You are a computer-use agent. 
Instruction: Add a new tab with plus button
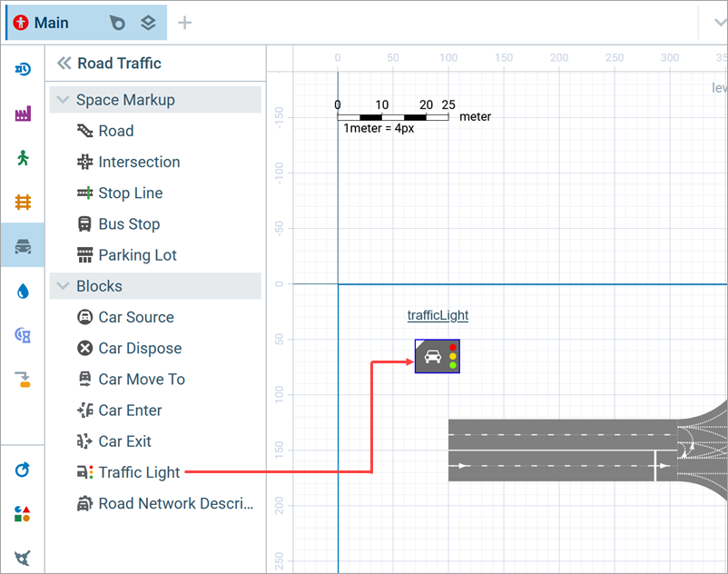185,23
